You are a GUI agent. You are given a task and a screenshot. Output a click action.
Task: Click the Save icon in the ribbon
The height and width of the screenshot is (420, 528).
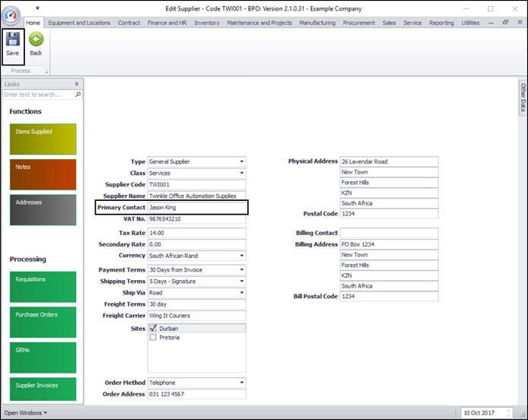pos(12,40)
